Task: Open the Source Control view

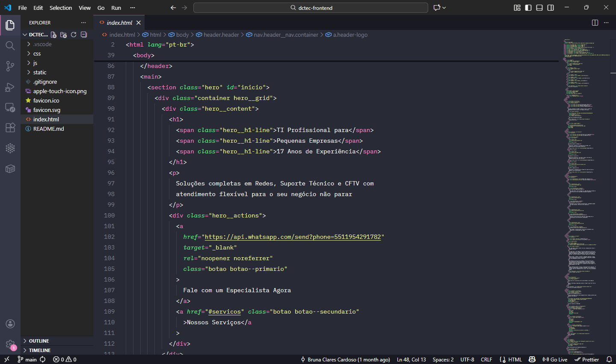Action: 10,66
